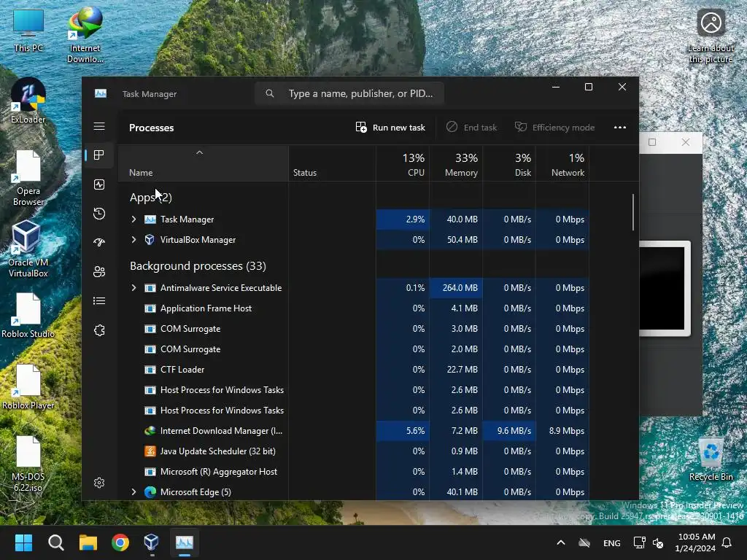Sort by the Name column header
This screenshot has width=747, height=560.
pyautogui.click(x=203, y=164)
